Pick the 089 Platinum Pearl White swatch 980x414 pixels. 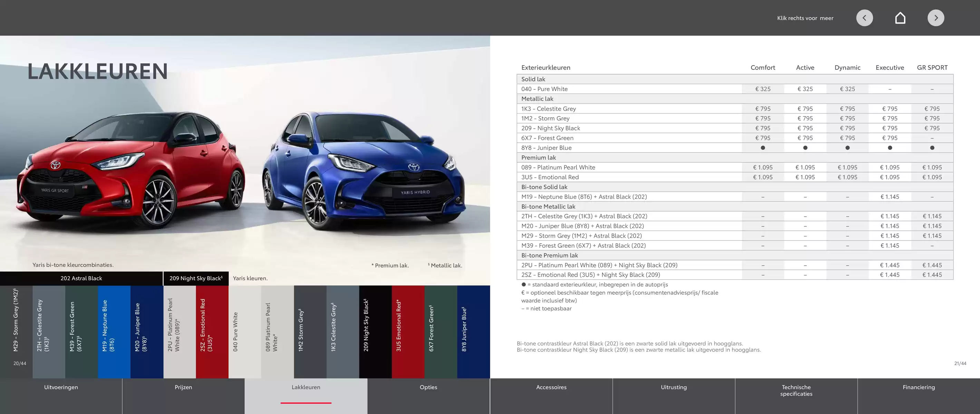point(277,332)
